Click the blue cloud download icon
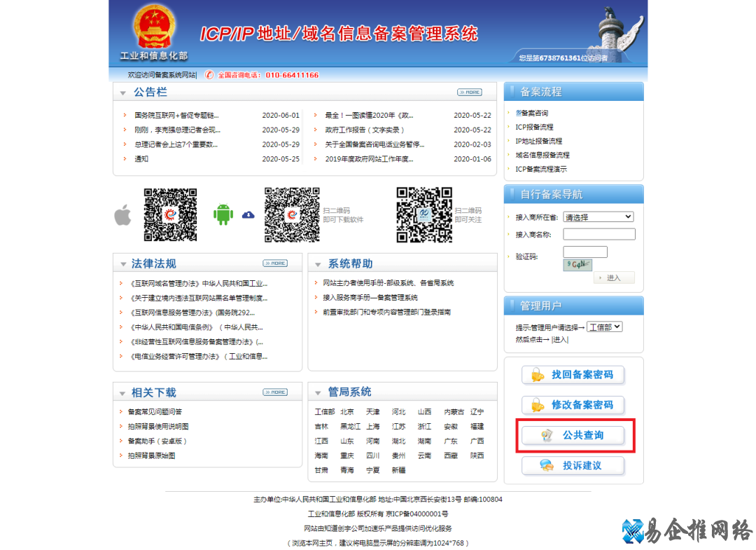756x550 pixels. 248,214
